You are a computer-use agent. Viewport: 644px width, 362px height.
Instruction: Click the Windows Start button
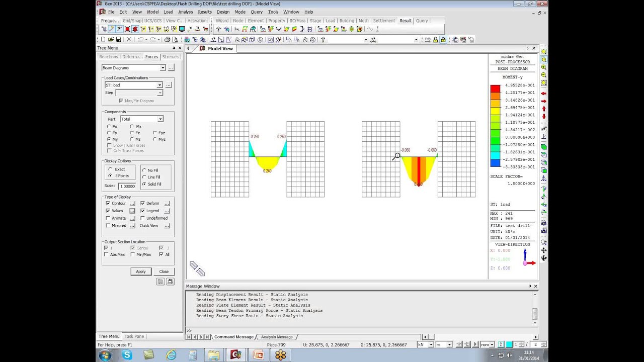(x=105, y=355)
